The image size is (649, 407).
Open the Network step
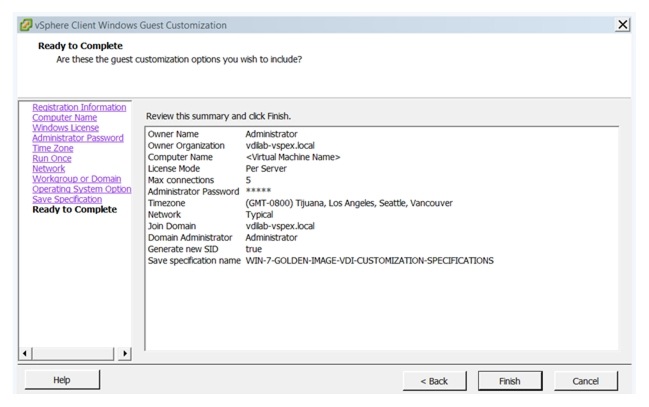coord(48,169)
